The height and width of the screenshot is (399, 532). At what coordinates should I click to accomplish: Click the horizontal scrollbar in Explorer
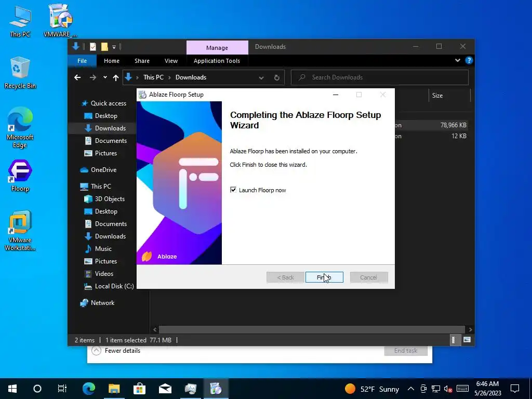[x=312, y=329]
